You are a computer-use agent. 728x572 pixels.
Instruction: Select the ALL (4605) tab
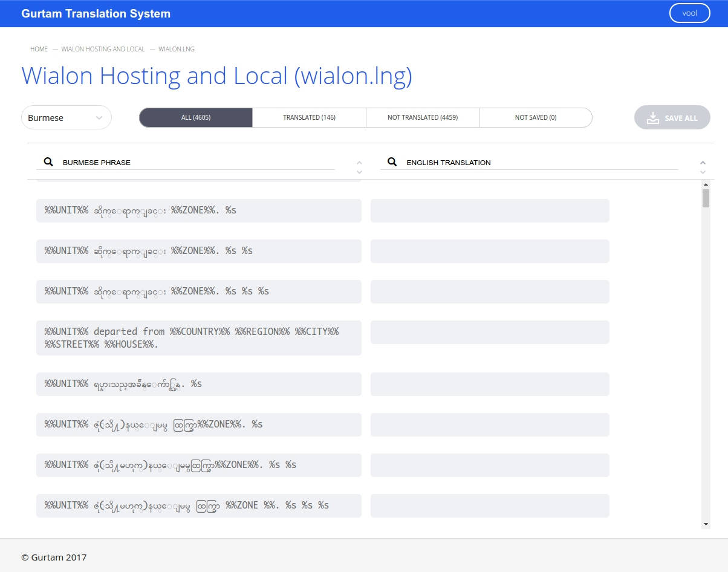click(196, 117)
